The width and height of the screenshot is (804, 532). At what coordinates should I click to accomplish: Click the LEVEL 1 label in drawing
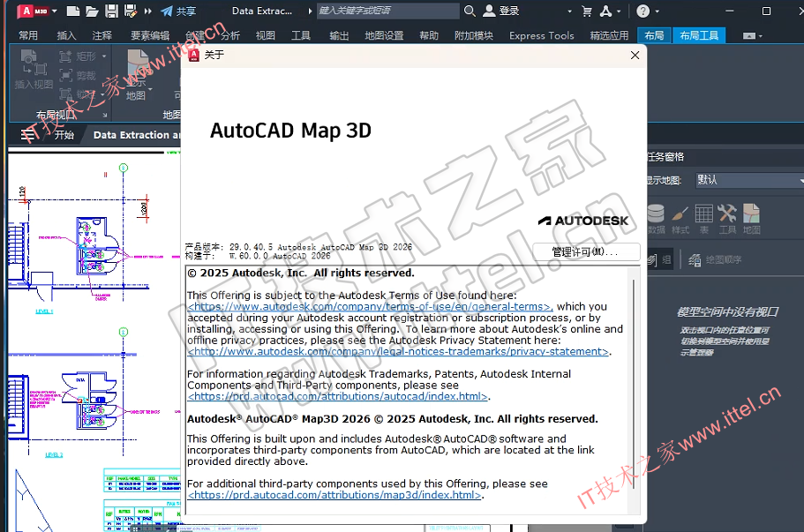click(x=44, y=311)
